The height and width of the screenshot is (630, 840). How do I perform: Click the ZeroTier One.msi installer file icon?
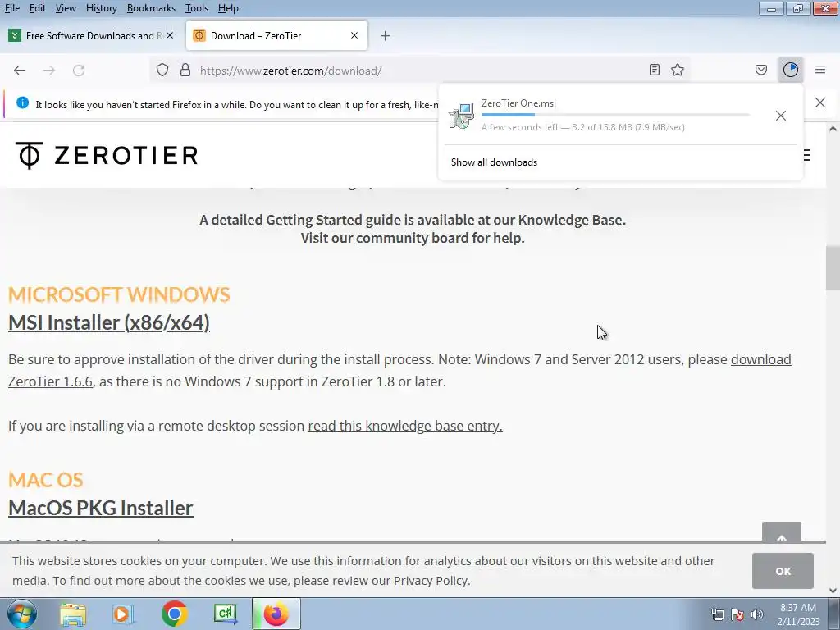pos(461,116)
